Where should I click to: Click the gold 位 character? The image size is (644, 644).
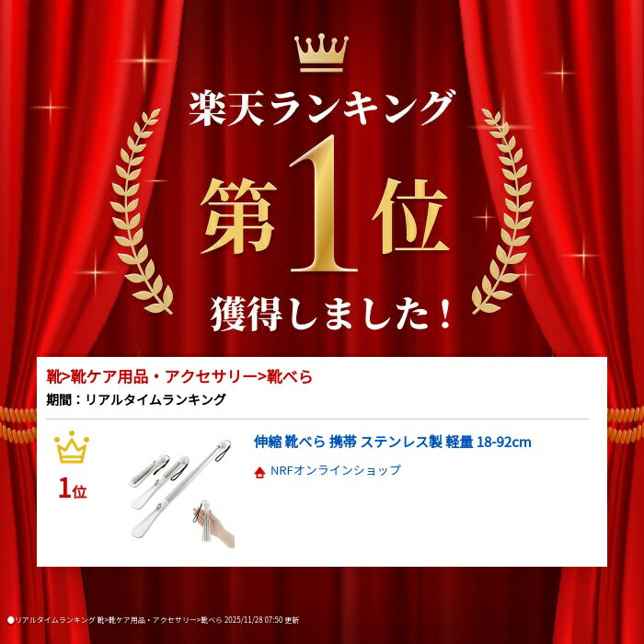[410, 216]
